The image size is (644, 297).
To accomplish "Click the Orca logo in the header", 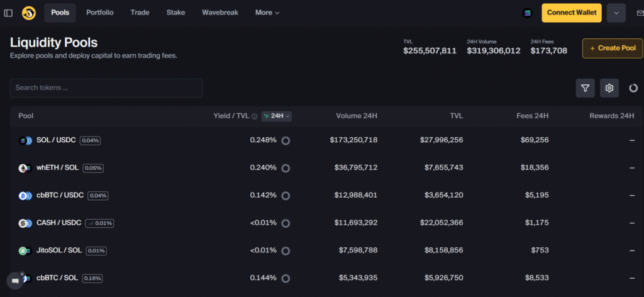I will [29, 13].
